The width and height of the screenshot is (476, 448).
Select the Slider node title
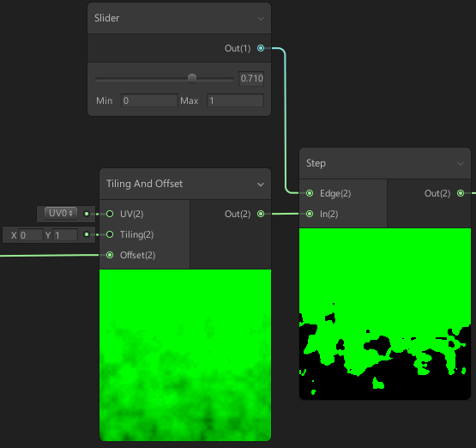coord(107,18)
